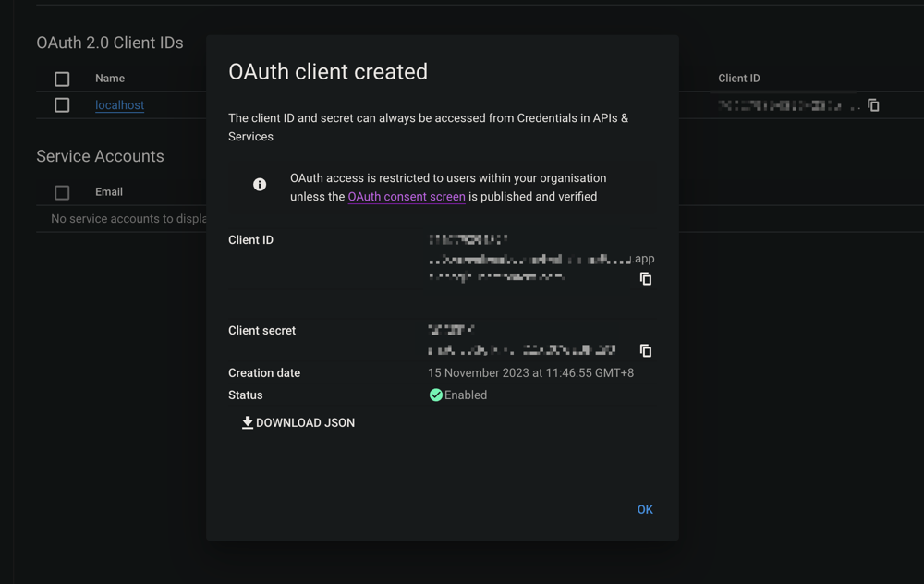Click the OAuth 2.0 Client IDs heading

pos(110,43)
